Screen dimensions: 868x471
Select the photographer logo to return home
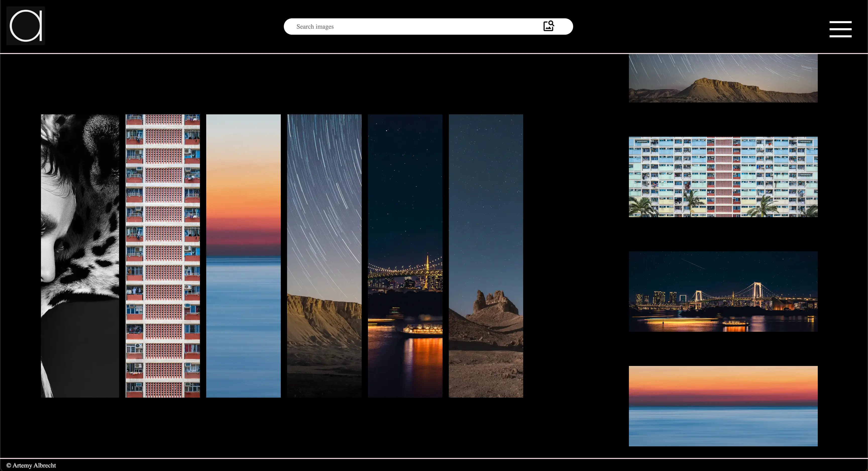coord(25,25)
